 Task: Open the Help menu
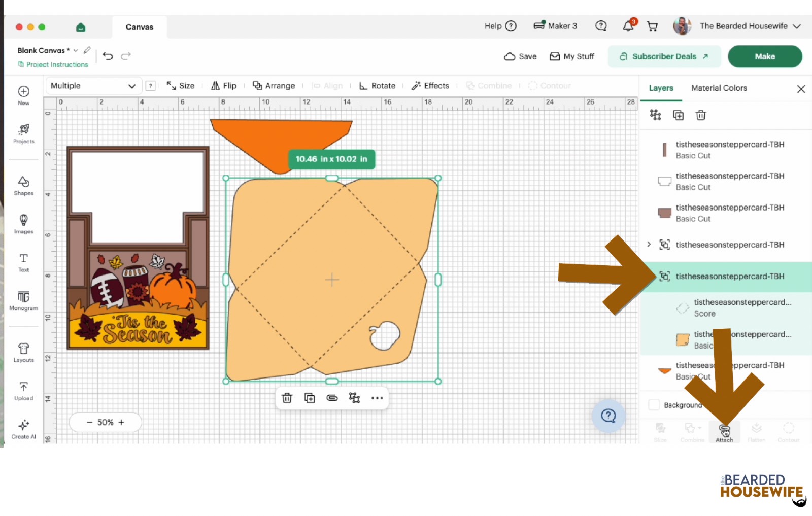500,26
